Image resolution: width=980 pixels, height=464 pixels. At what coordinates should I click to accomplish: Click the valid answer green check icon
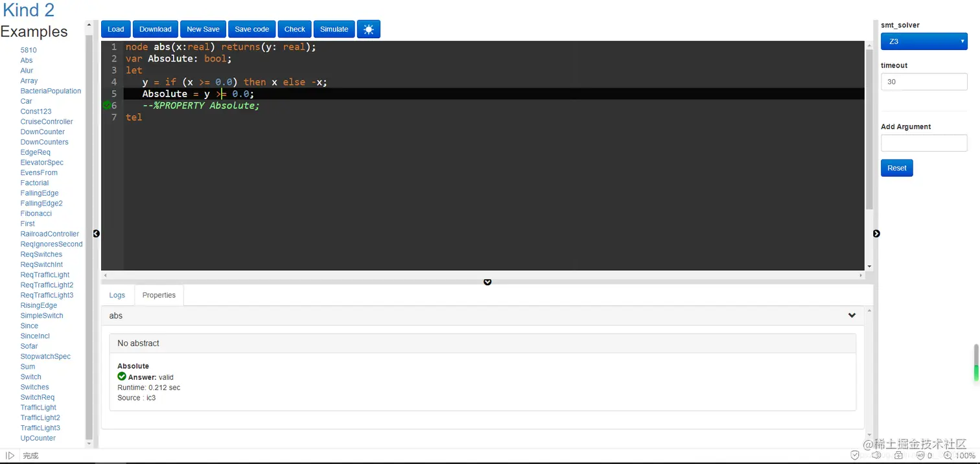pyautogui.click(x=122, y=377)
